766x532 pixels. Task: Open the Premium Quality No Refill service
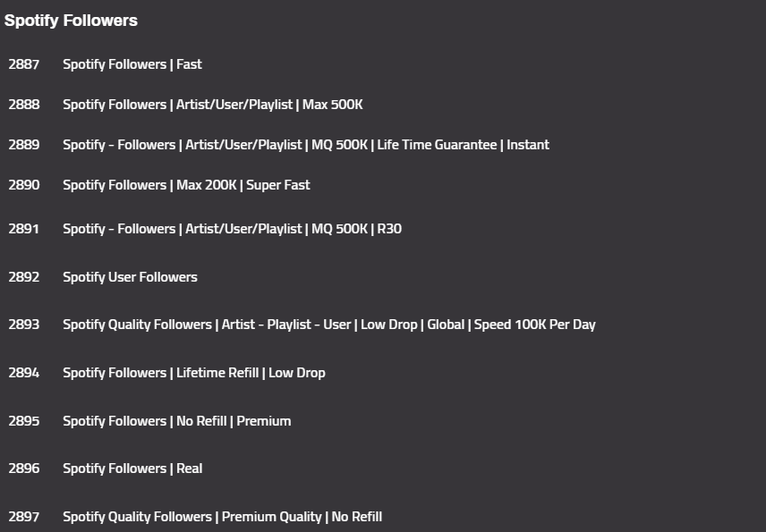click(222, 517)
